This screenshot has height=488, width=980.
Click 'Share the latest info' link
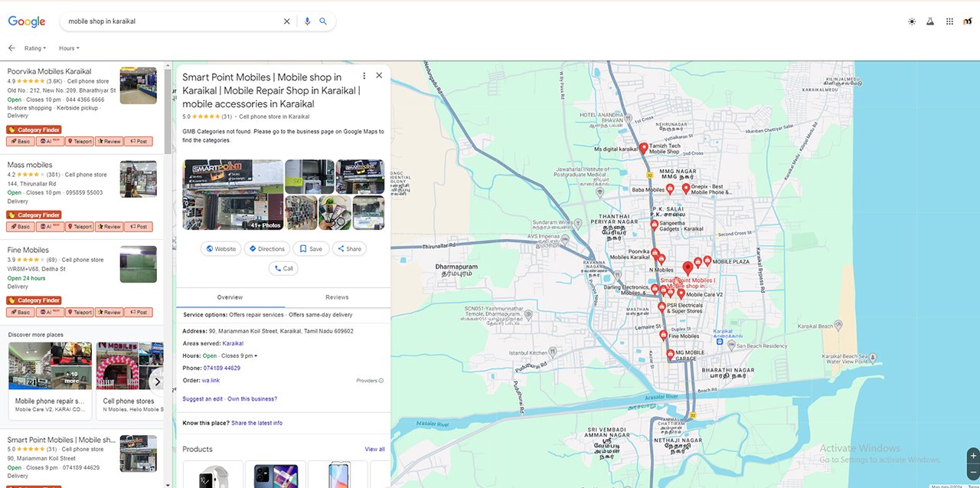256,423
